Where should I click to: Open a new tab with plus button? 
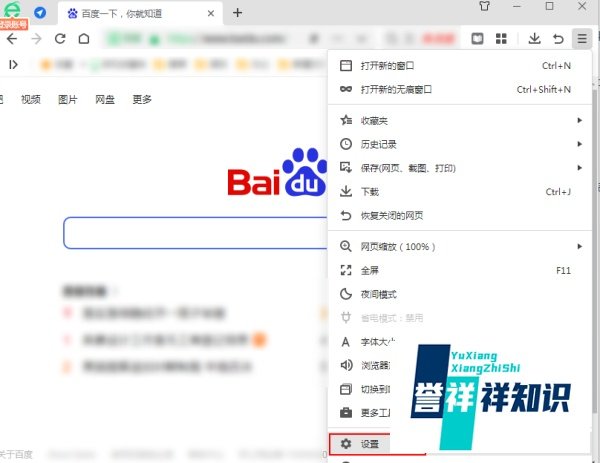click(x=237, y=13)
